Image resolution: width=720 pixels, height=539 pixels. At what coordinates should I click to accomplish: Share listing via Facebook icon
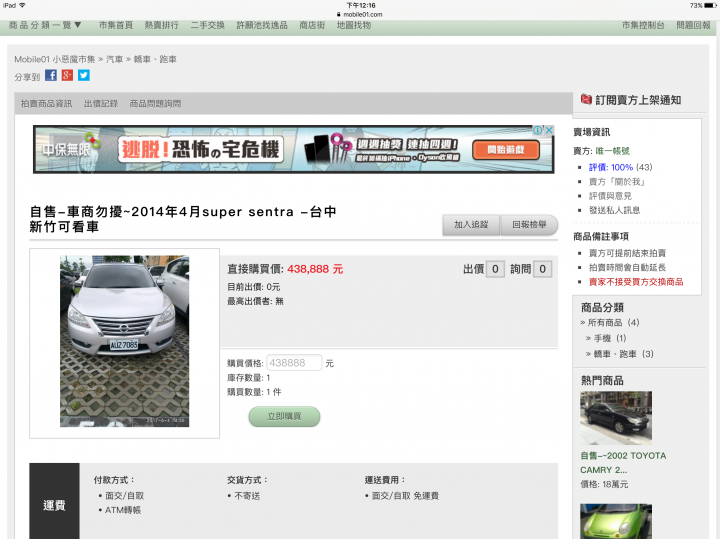click(x=51, y=75)
